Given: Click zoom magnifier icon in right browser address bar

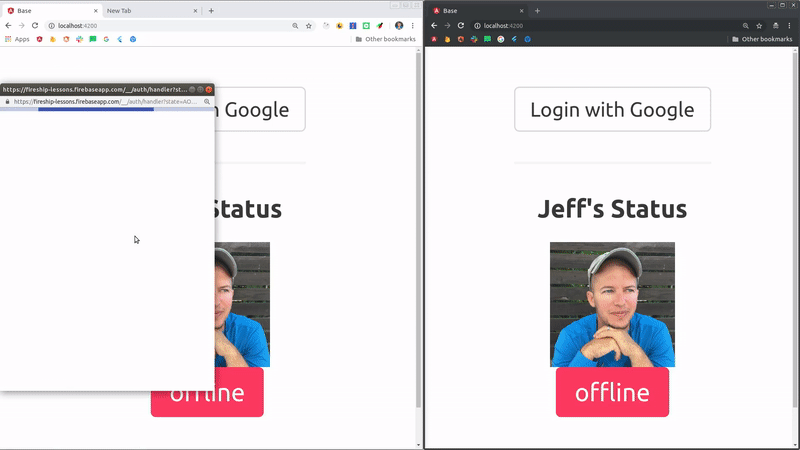Looking at the screenshot, I should 745,25.
